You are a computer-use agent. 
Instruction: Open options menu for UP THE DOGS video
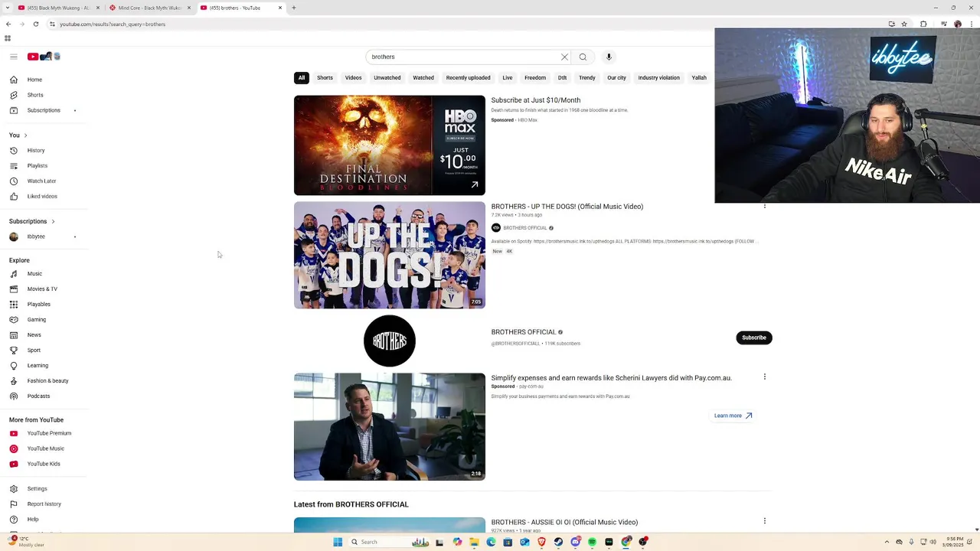[x=764, y=205]
